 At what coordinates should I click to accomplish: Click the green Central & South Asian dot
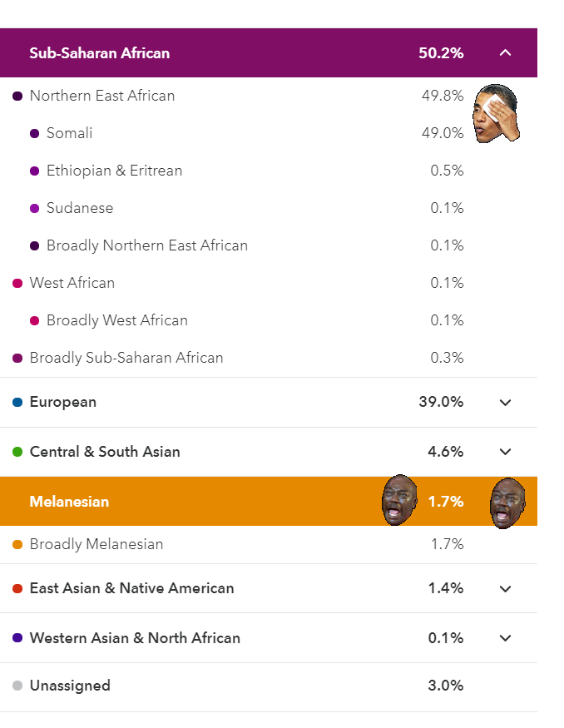point(17,452)
